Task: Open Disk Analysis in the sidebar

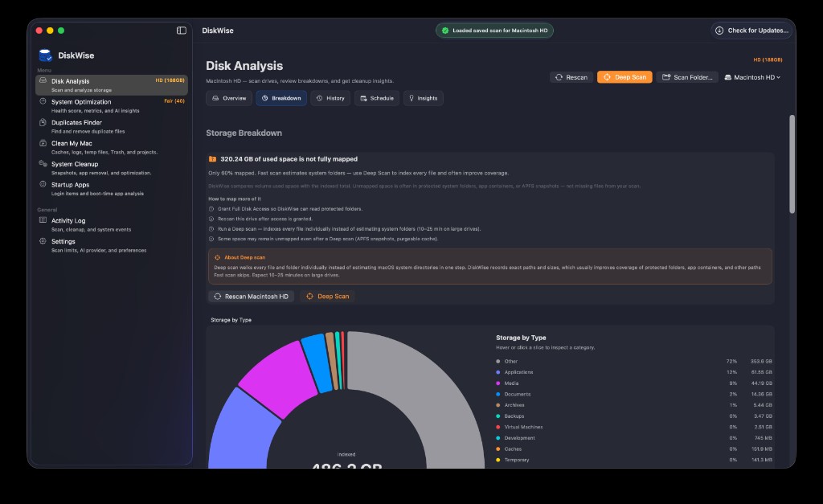Action: coord(111,85)
